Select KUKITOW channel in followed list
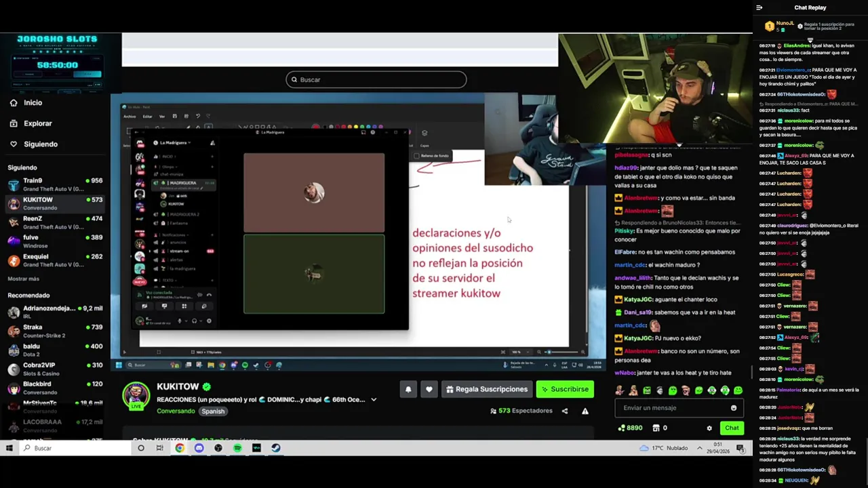 pyautogui.click(x=55, y=203)
